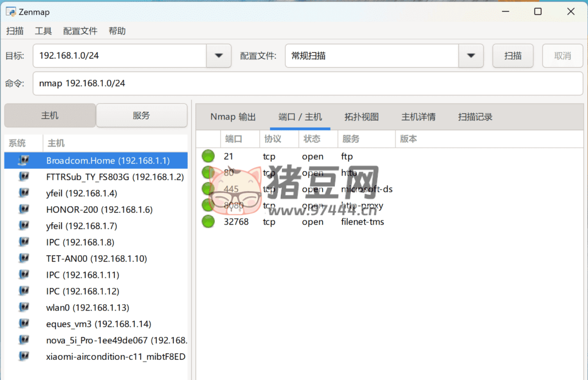
Task: Click green open-status icon for port 80
Action: click(208, 172)
